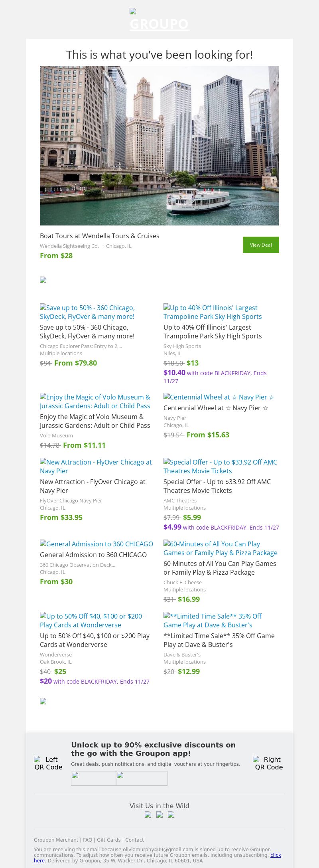Click the first app store badge

click(x=93, y=778)
